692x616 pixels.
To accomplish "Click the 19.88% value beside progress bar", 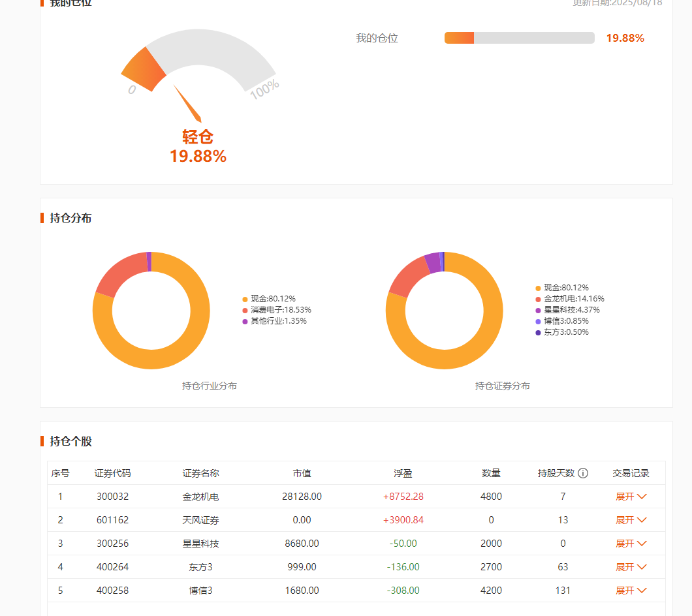I will point(625,38).
